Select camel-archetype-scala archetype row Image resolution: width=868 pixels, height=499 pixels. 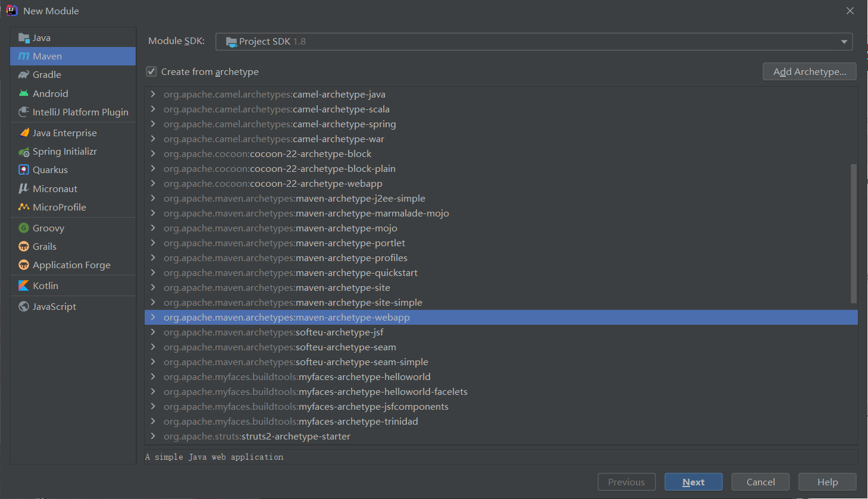point(501,109)
